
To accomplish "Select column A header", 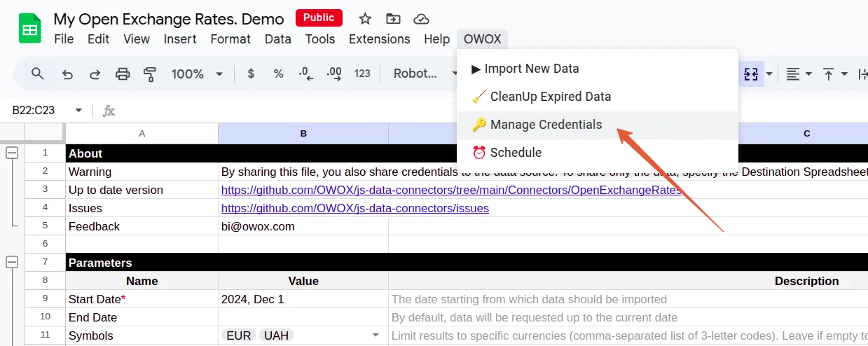I will pos(142,133).
